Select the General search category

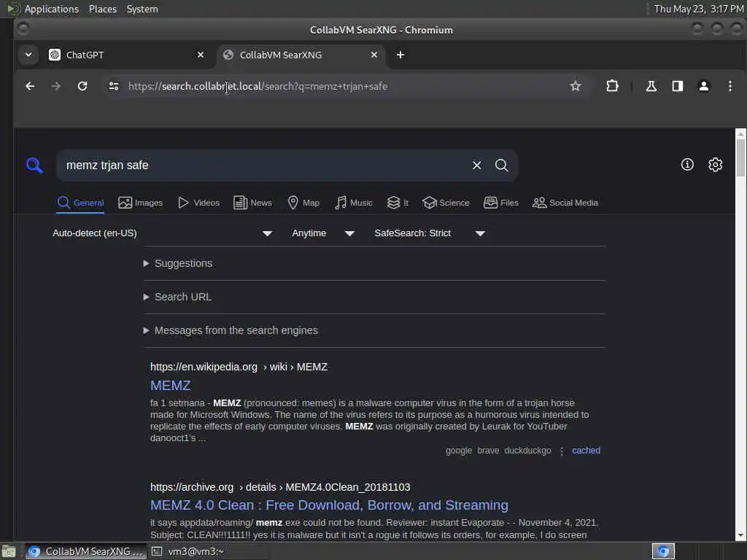coord(80,203)
